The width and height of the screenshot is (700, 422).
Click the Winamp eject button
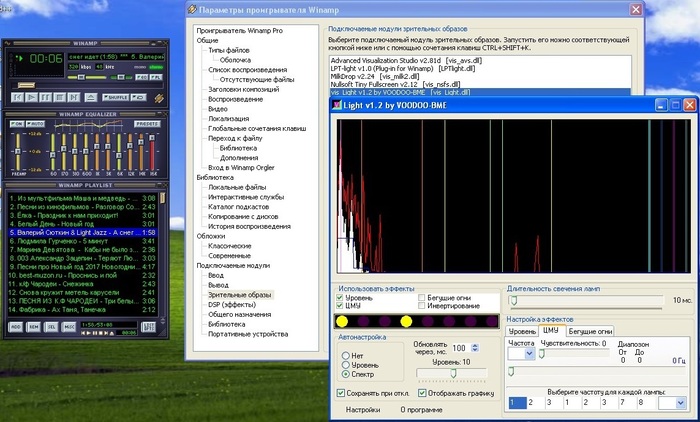click(x=92, y=97)
